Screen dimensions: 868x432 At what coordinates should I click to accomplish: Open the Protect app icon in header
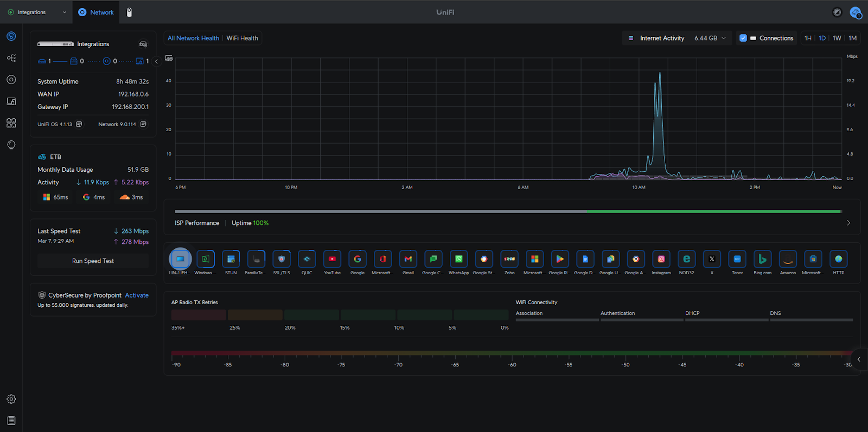coord(129,12)
